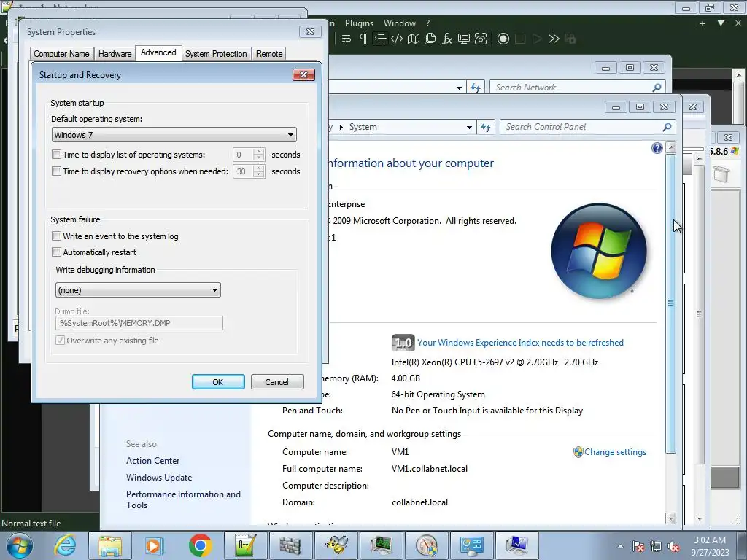Enable Time to display list of operating systems
Screen dimensions: 747x560
pyautogui.click(x=57, y=155)
